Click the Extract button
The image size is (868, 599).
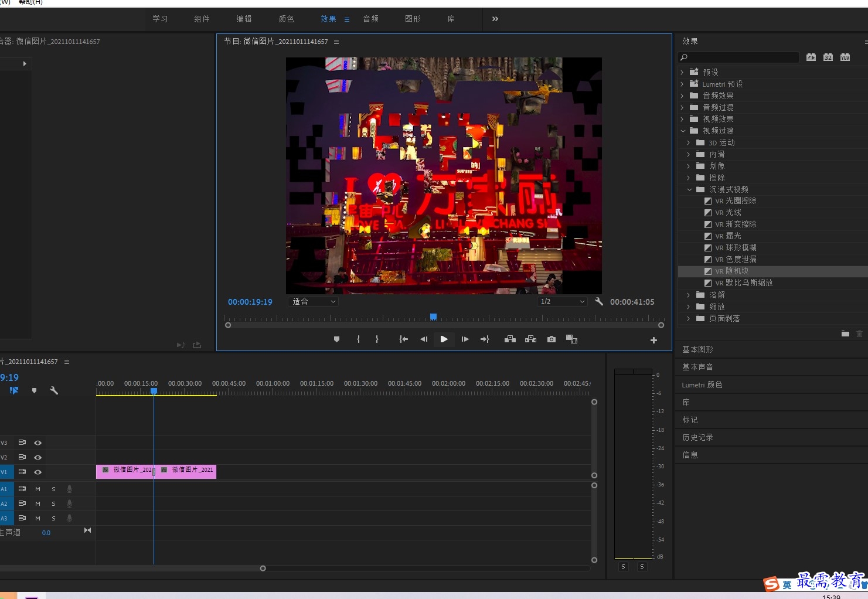click(x=530, y=339)
